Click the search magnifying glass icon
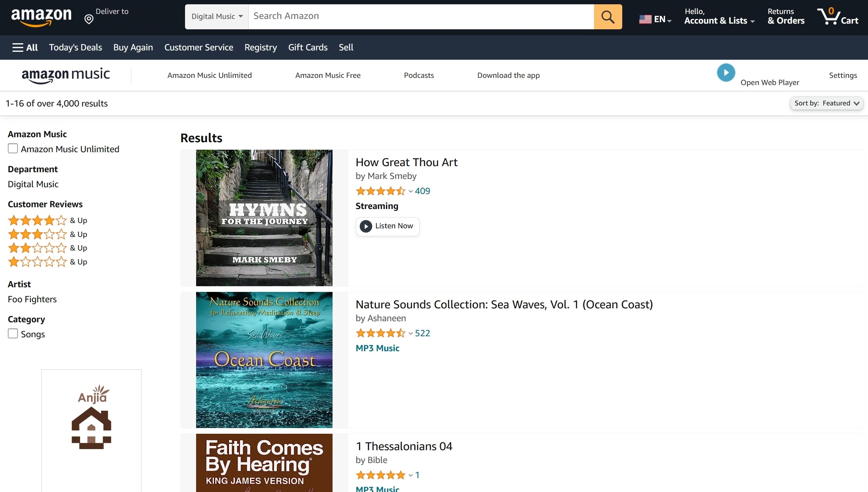 click(x=608, y=16)
